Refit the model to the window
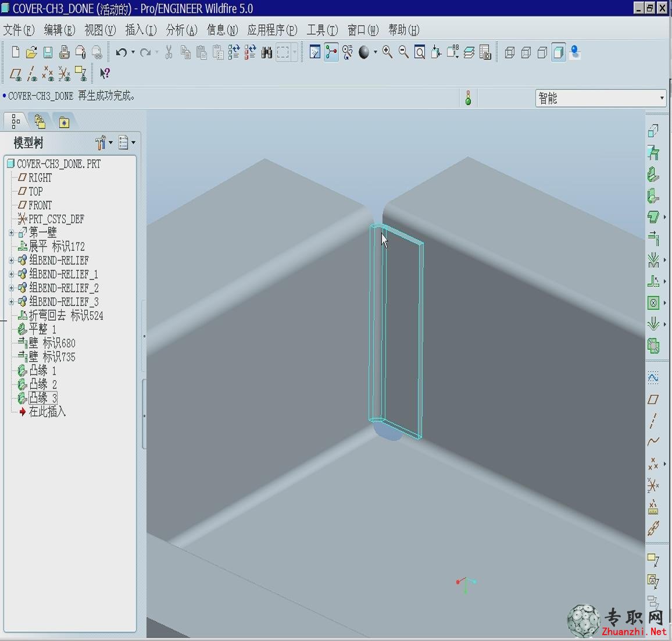672x641 pixels. 420,52
